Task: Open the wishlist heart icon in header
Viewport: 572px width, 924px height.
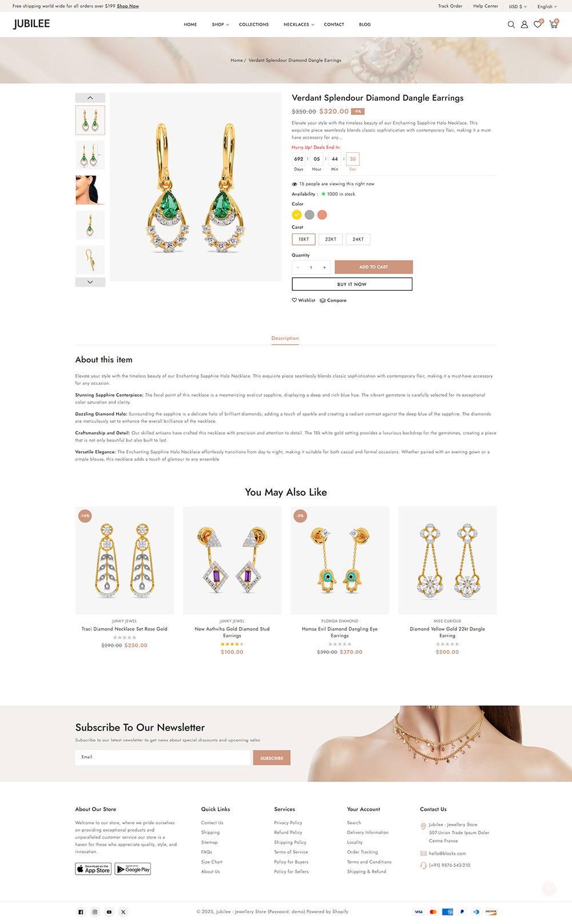Action: pos(538,24)
